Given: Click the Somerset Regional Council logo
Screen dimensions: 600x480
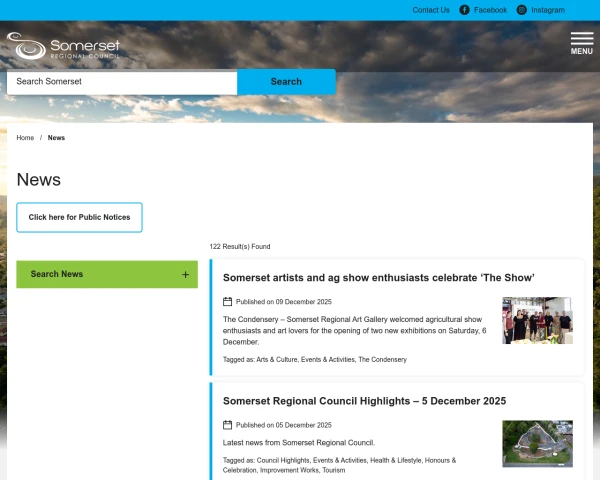Looking at the screenshot, I should pos(63,46).
